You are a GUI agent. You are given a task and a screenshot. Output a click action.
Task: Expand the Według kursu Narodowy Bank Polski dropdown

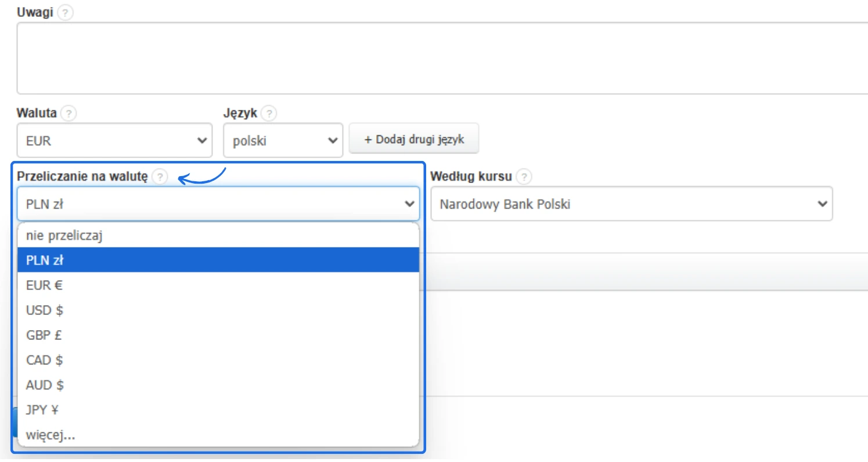pyautogui.click(x=631, y=204)
